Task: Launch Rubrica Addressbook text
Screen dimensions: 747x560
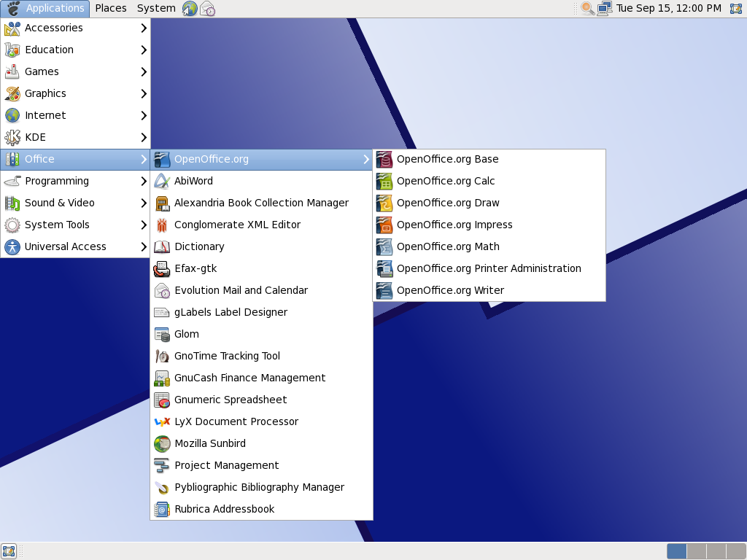Action: [x=225, y=510]
